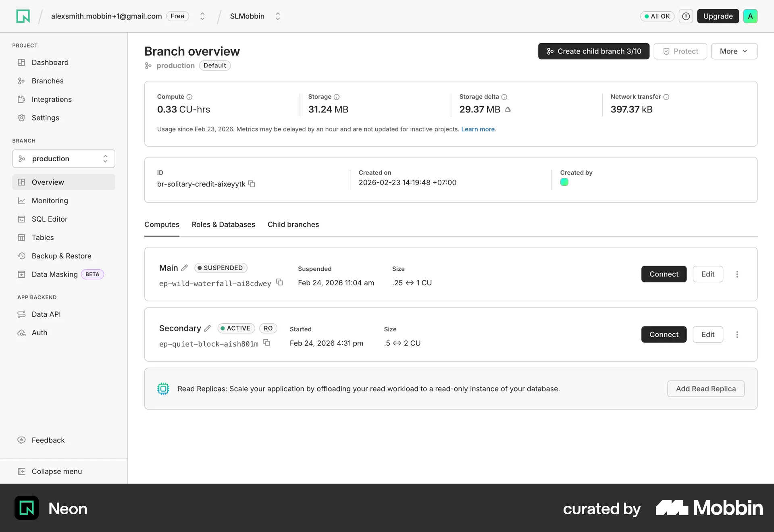Connect to the Secondary compute
Viewport: 774px width, 532px height.
point(664,335)
